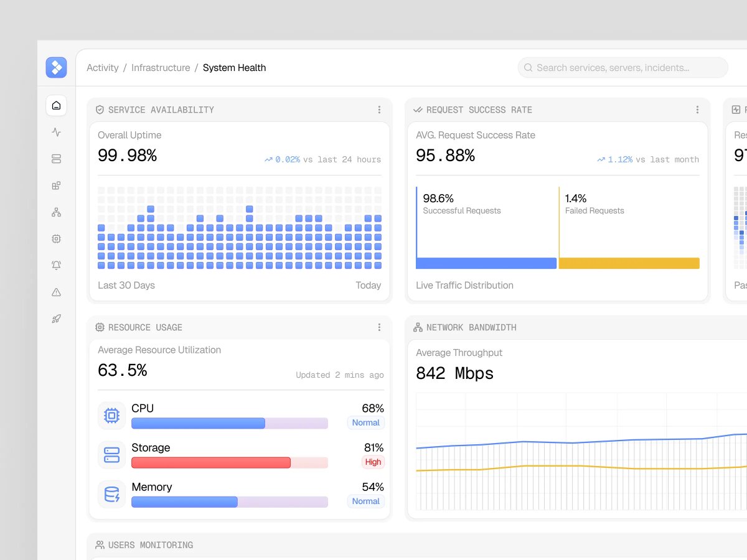Click Average Resource Utilization label
Viewport: 747px width, 560px height.
(x=159, y=350)
